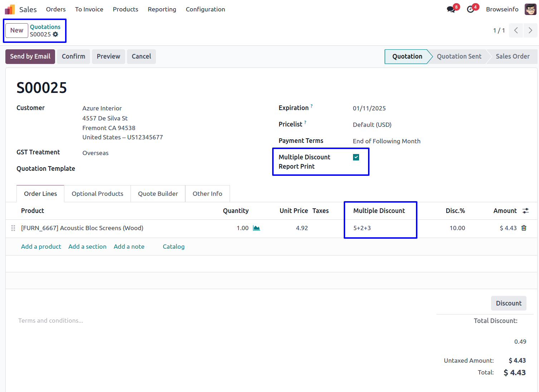Viewport: 539px width, 392px height.
Task: Open the Reporting menu
Action: click(162, 9)
